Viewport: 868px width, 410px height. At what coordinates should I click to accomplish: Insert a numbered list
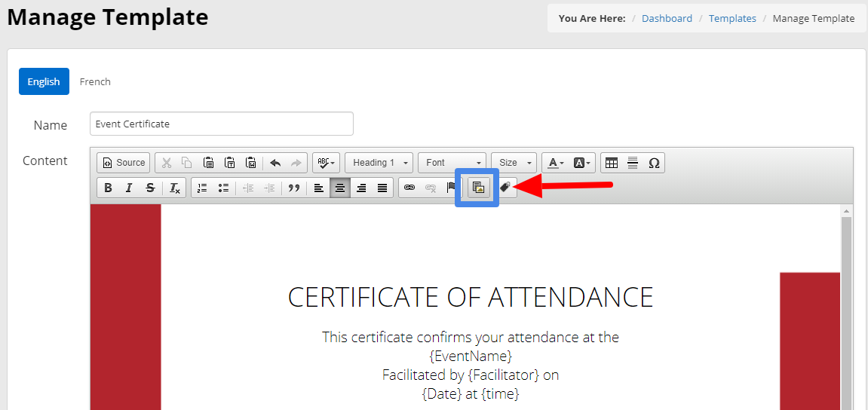click(x=202, y=188)
